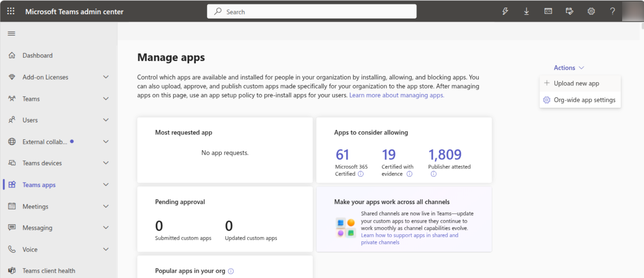
Task: Click the External collaboration globe icon
Action: 12,142
